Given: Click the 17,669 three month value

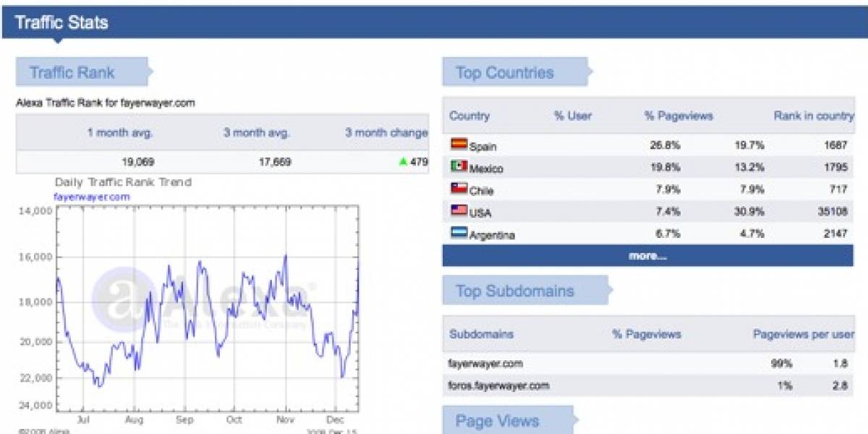Looking at the screenshot, I should [275, 162].
